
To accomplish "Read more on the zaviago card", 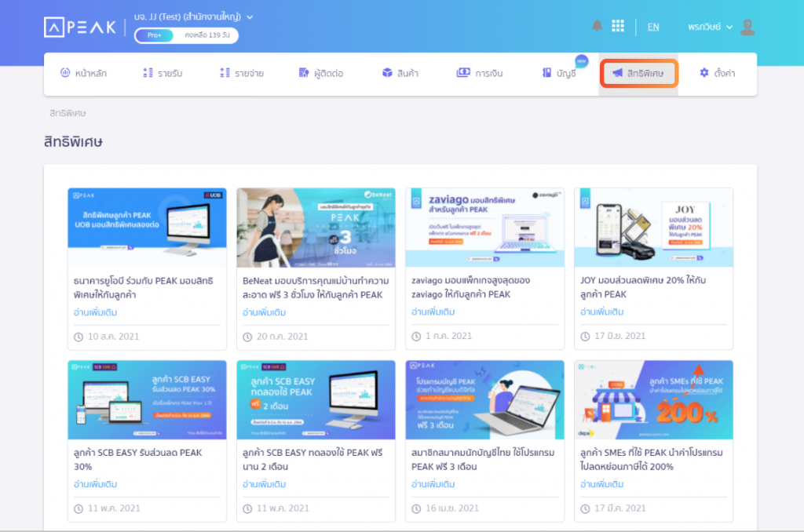I will coord(433,312).
